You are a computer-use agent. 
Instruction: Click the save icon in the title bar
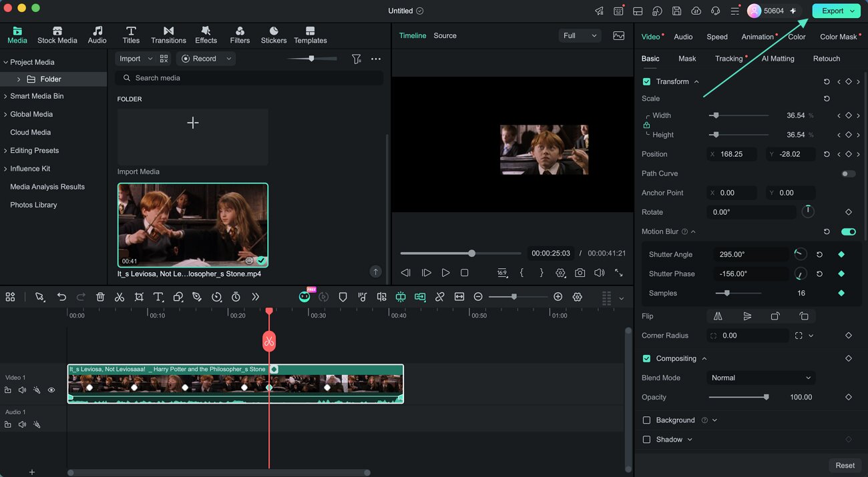(676, 11)
